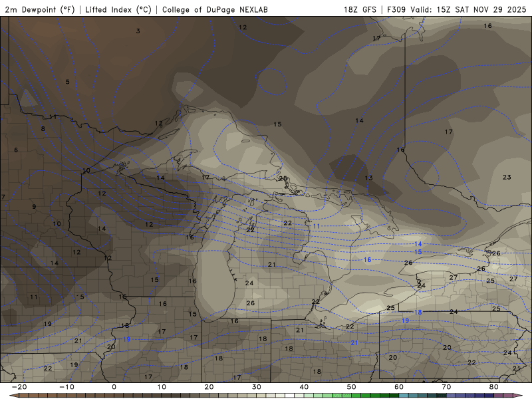Click the '50' color scale label

[x=352, y=387]
